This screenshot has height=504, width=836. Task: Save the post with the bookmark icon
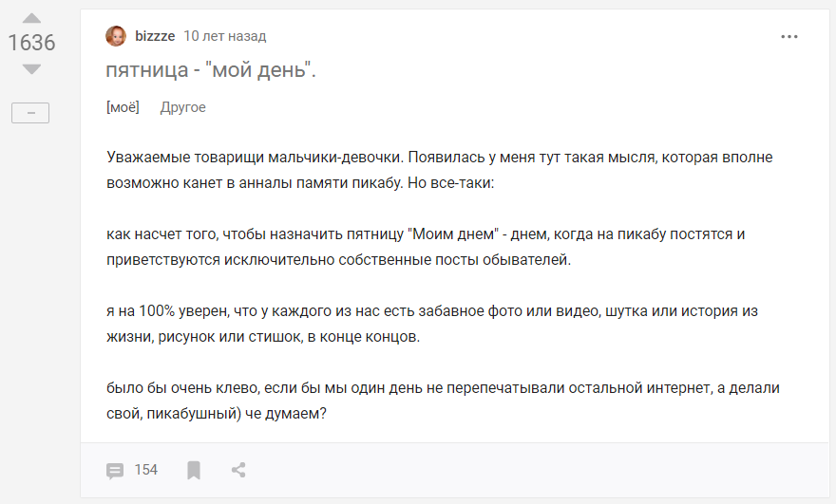coord(194,470)
